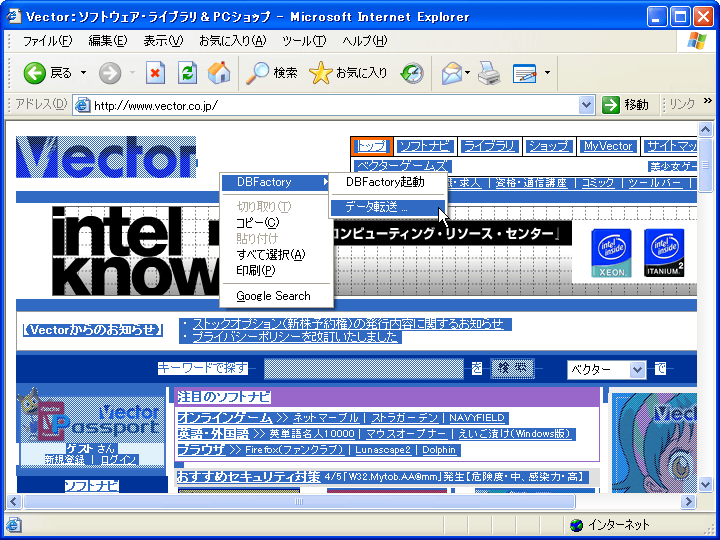Click the プライバシーポリシーを改訂いたしました link

(294, 337)
